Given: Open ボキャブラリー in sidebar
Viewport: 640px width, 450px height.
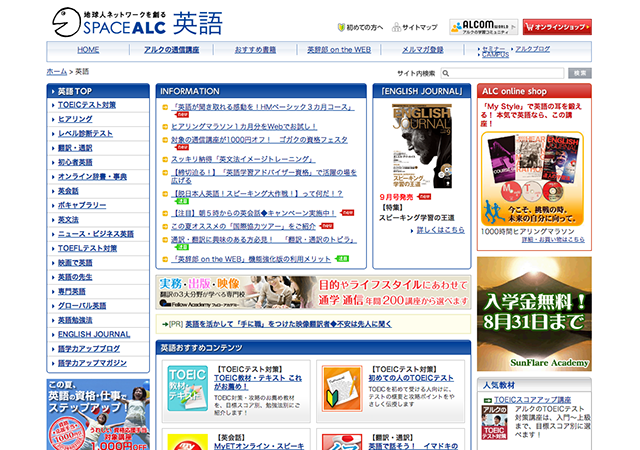Looking at the screenshot, I should 82,205.
